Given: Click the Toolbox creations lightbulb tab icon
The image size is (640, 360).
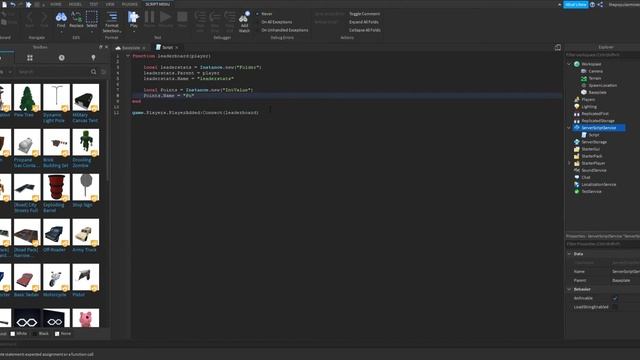Looking at the screenshot, I should tap(93, 58).
